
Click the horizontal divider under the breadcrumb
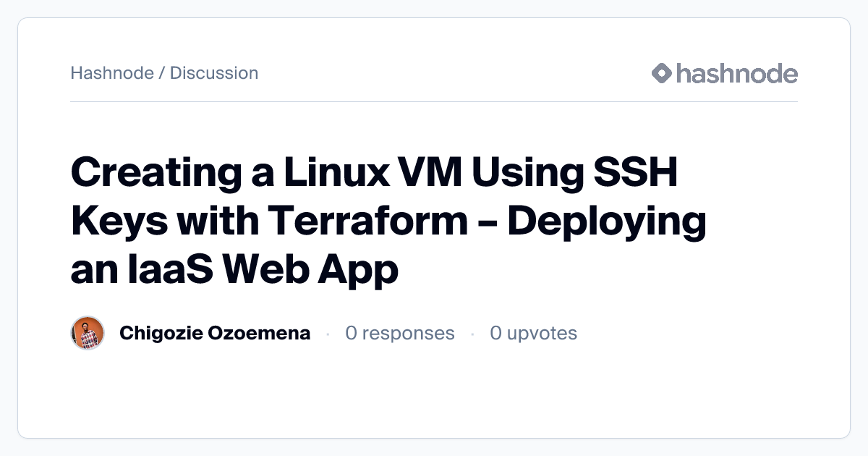434,102
